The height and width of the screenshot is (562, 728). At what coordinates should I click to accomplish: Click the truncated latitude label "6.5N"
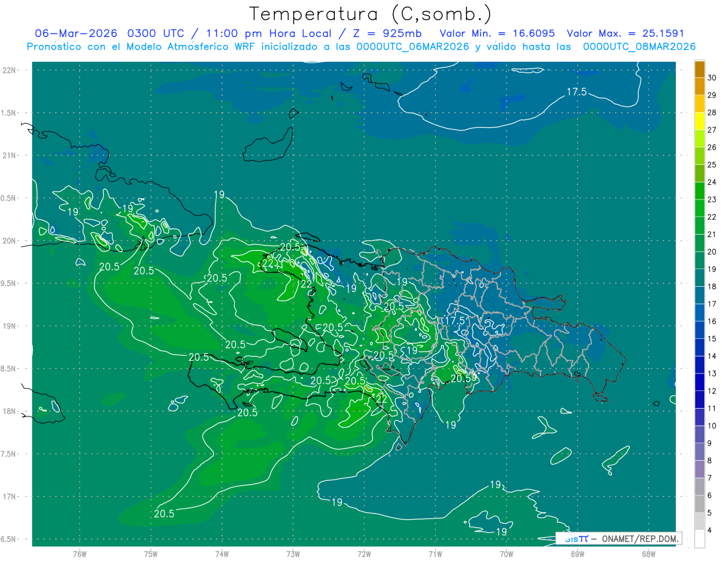[x=9, y=540]
